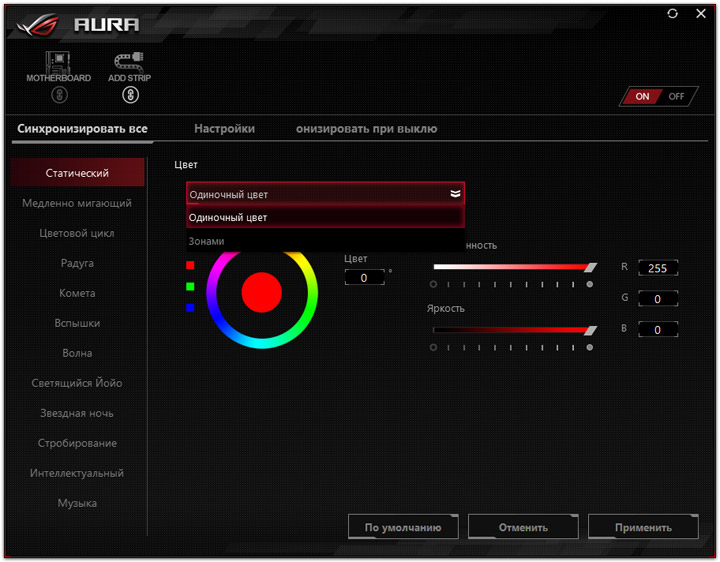Click the Отменить button
This screenshot has width=720, height=562.
point(523,527)
